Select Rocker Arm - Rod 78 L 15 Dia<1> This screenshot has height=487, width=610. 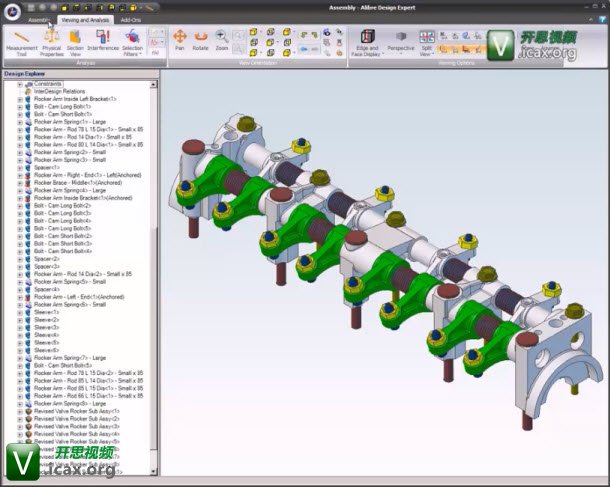[x=88, y=130]
